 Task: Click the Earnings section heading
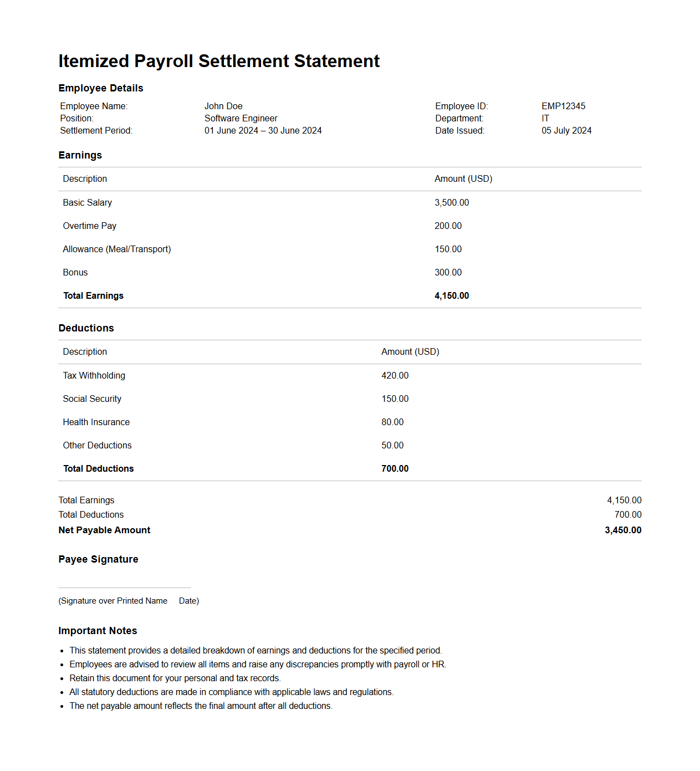pos(80,155)
